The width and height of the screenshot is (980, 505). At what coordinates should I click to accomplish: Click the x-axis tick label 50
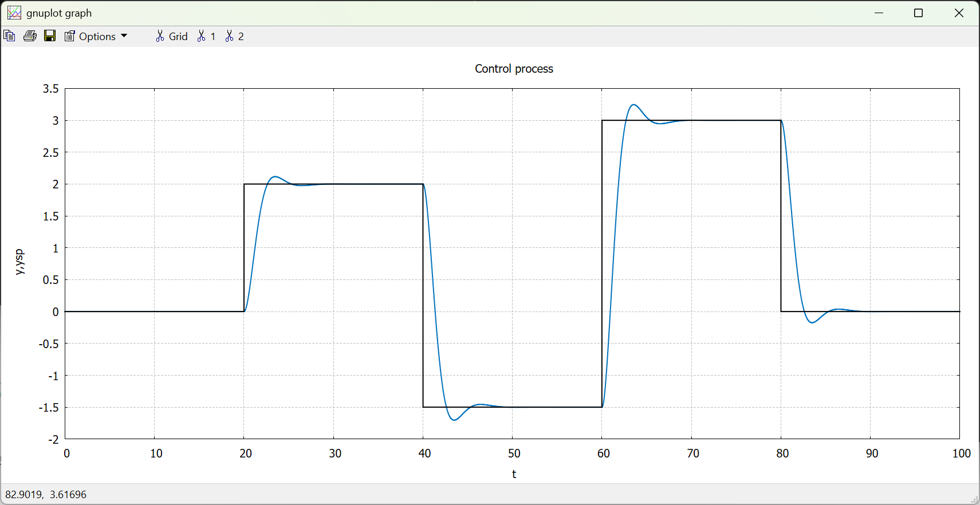(x=514, y=453)
